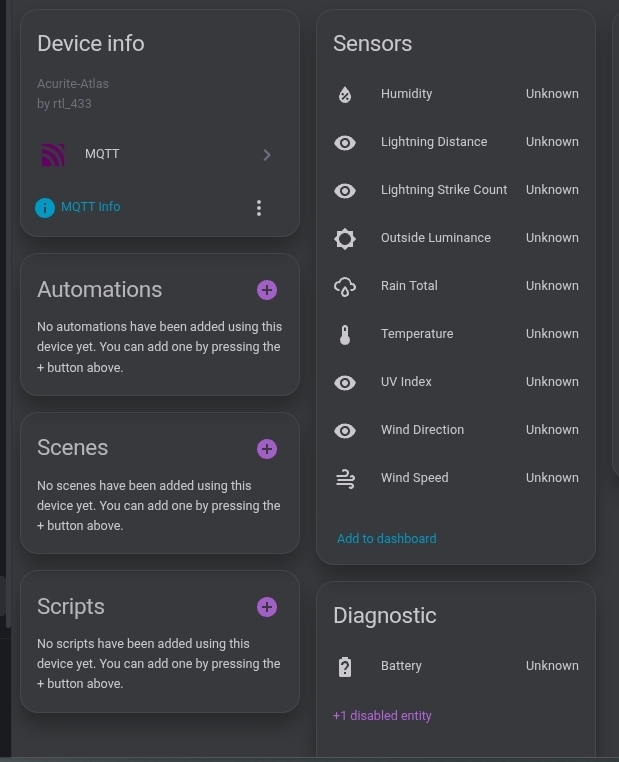Select the UV Index sensor entry
Screen dimensions: 619x762
406,382
